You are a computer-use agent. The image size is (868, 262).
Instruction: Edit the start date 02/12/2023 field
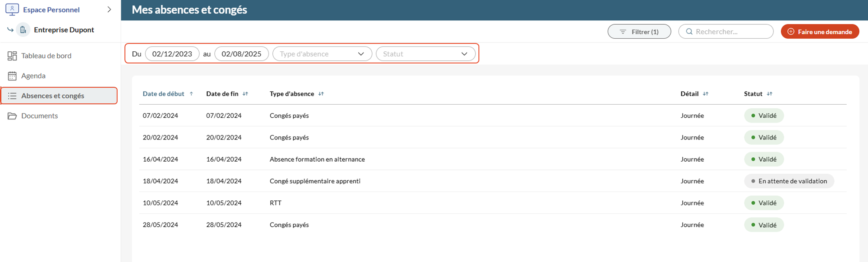(x=172, y=54)
